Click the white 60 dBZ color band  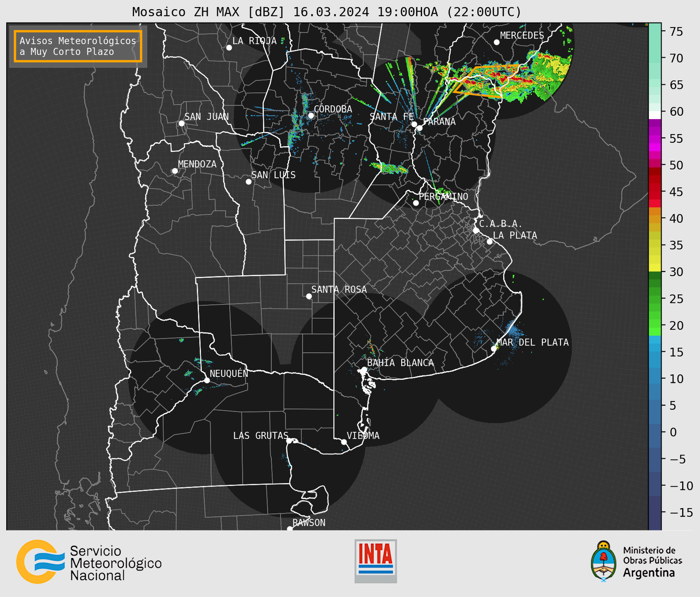point(655,115)
